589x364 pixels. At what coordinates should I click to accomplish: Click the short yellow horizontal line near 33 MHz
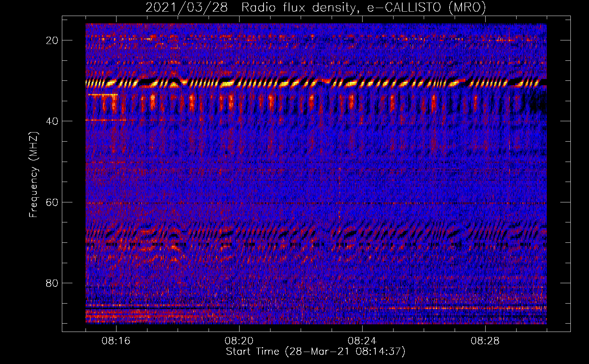(x=103, y=95)
